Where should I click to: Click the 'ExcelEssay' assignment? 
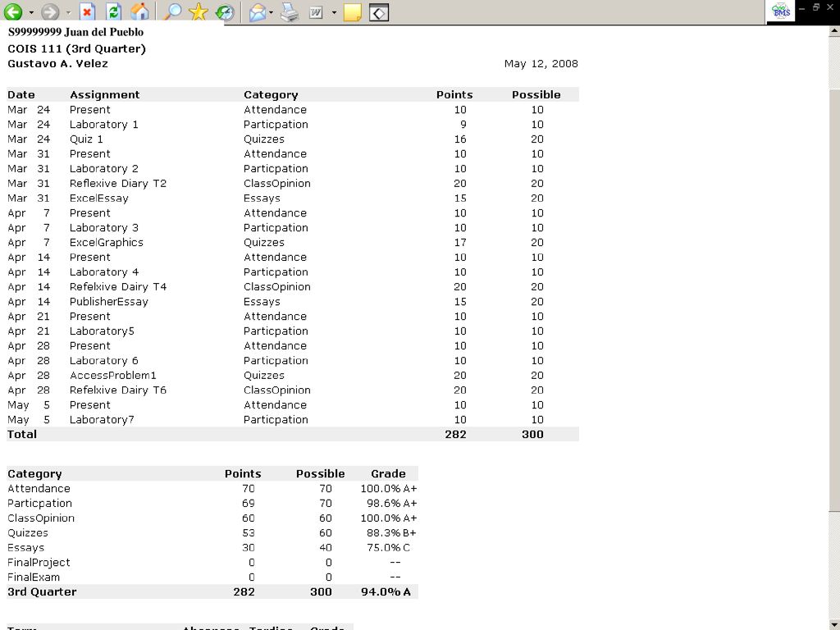(99, 199)
